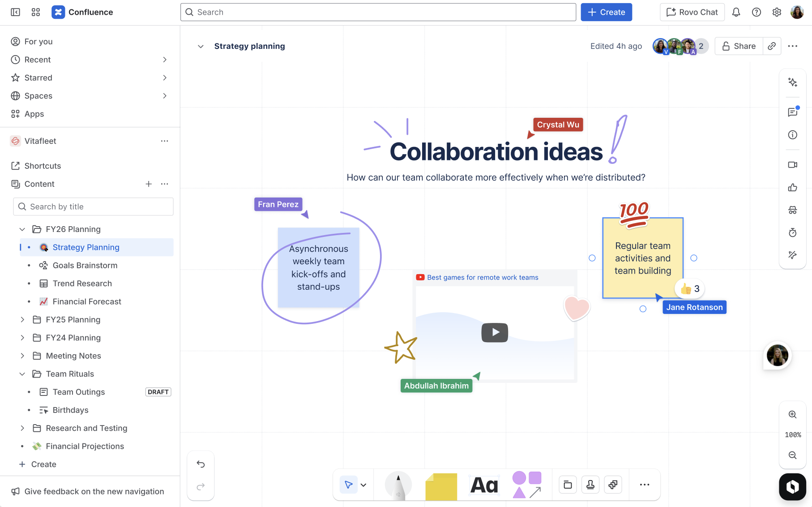
Task: Expand the Spaces menu
Action: point(165,96)
